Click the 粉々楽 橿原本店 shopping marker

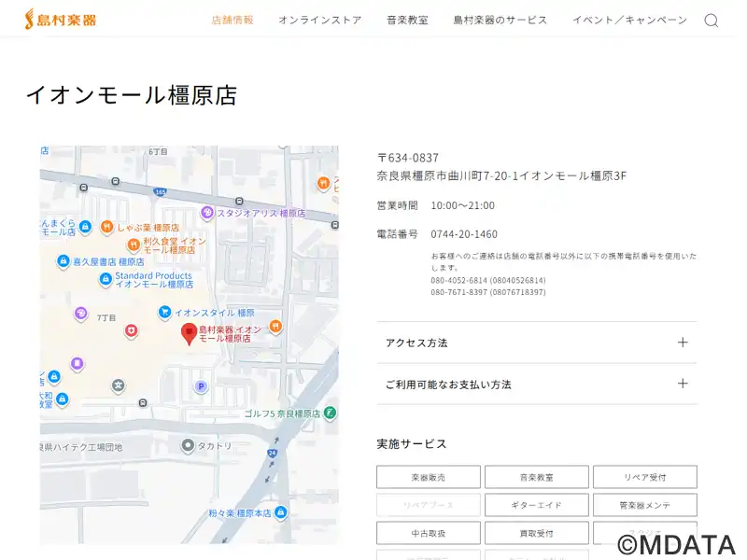(281, 512)
